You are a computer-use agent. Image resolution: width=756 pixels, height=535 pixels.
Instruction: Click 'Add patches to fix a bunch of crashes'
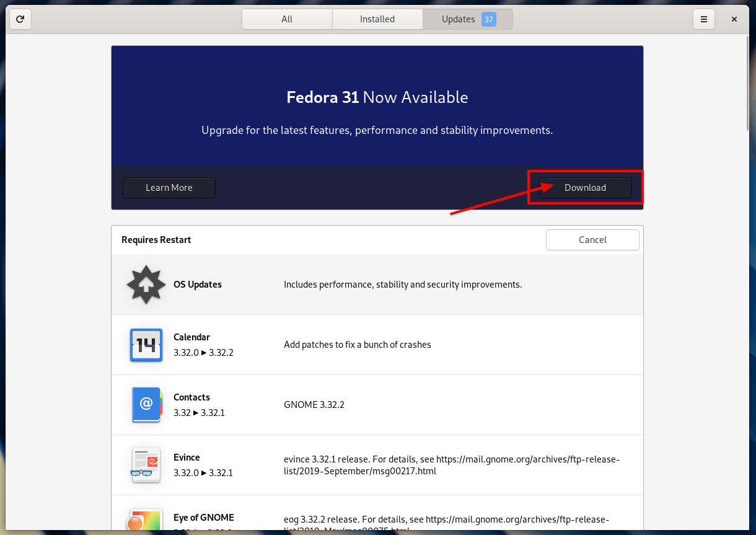coord(358,345)
